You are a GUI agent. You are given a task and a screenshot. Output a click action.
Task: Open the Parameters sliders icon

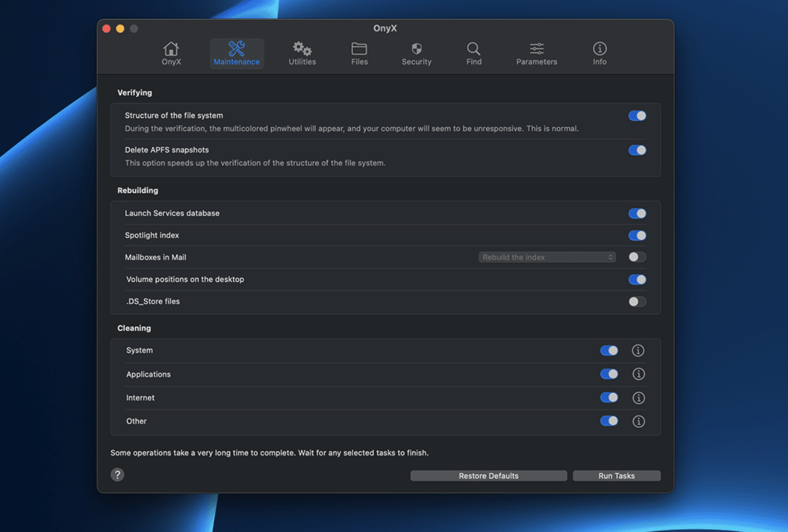(x=536, y=49)
